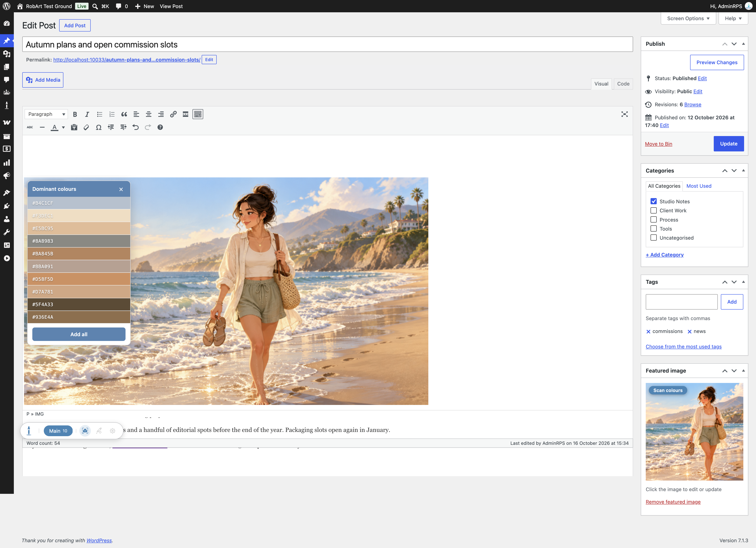This screenshot has width=756, height=548.
Task: Check the Client Work category
Action: click(653, 210)
